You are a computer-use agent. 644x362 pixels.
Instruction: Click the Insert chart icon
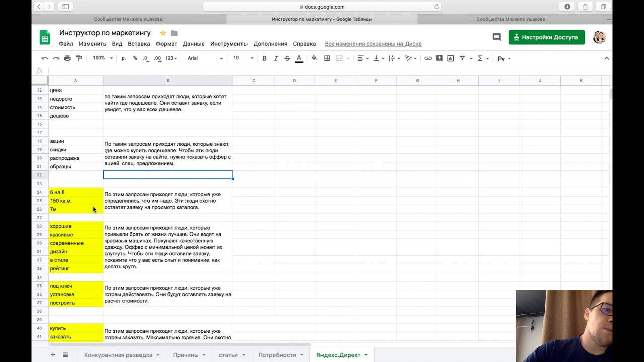click(450, 58)
